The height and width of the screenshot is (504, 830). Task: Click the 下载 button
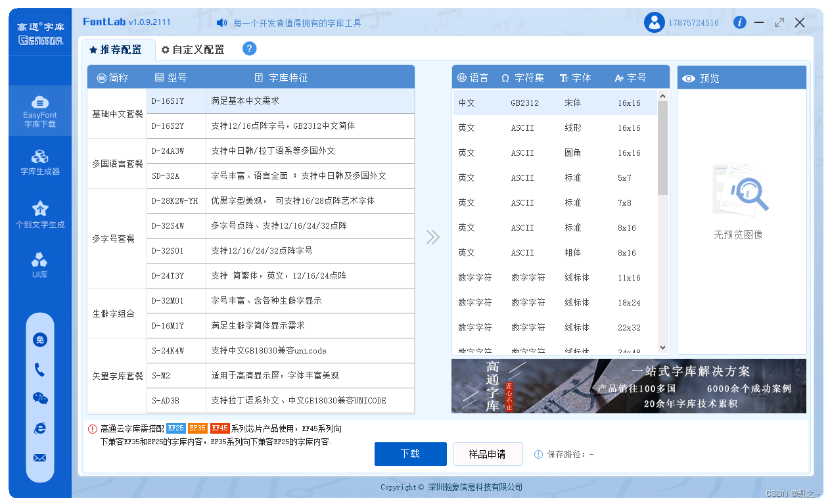(411, 454)
